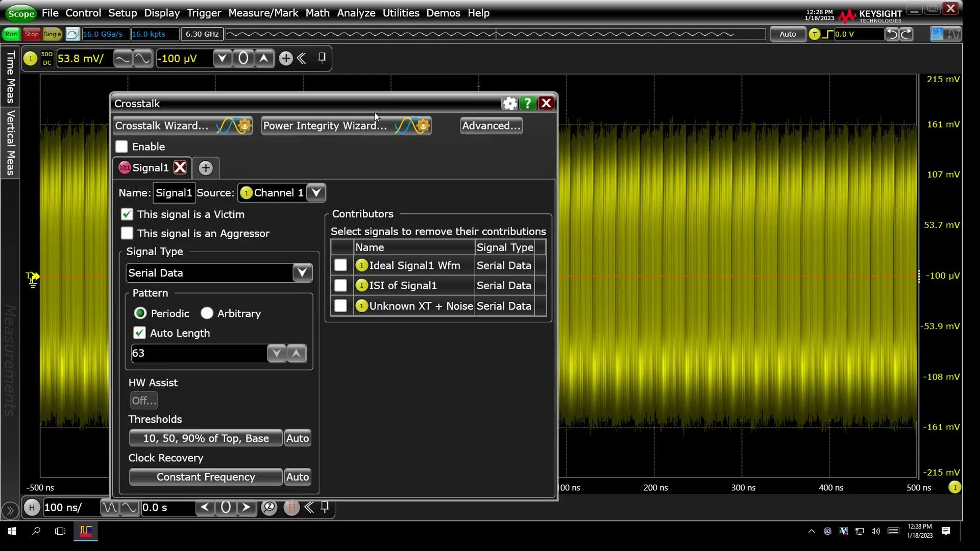The height and width of the screenshot is (551, 980).
Task: Click the Signal1 name input field
Action: coord(174,193)
